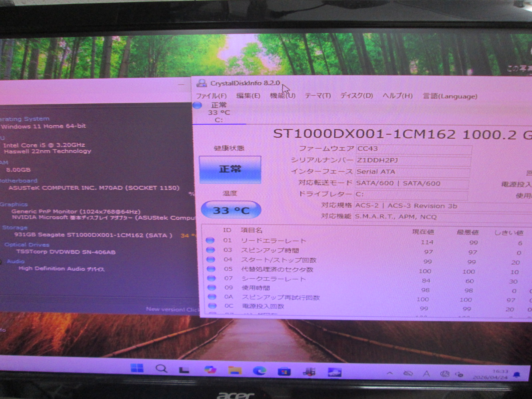Click the 正常 health status button
Image resolution: width=532 pixels, height=399 pixels.
pyautogui.click(x=230, y=169)
